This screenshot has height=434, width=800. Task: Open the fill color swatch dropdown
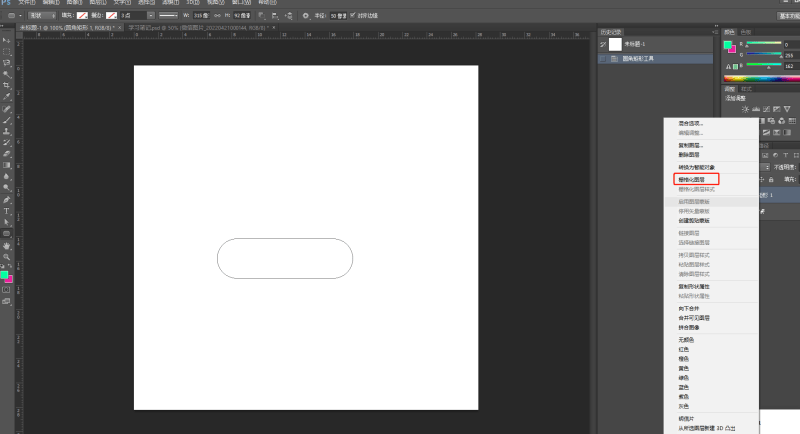point(84,16)
